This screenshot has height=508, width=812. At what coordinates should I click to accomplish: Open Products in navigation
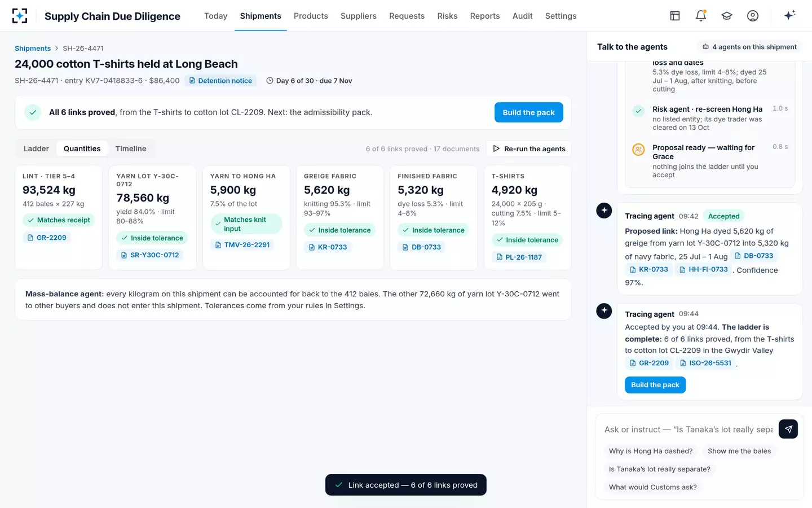[311, 16]
